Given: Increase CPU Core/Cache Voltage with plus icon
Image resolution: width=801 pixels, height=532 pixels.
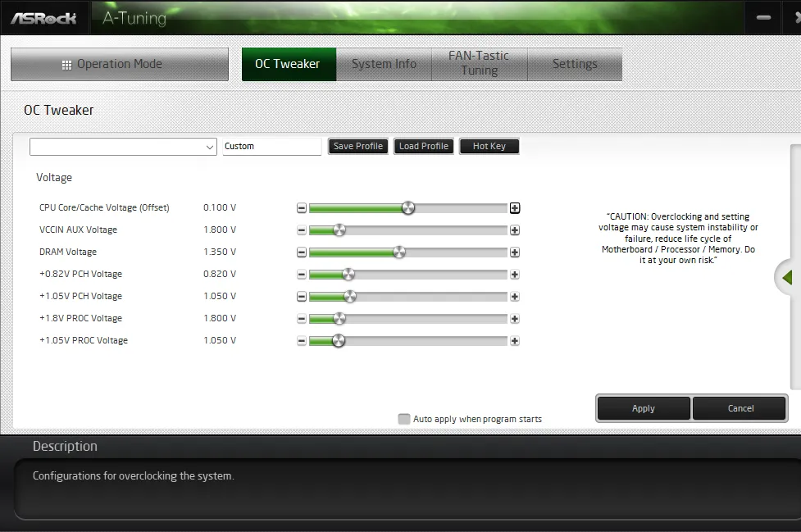Looking at the screenshot, I should 514,207.
